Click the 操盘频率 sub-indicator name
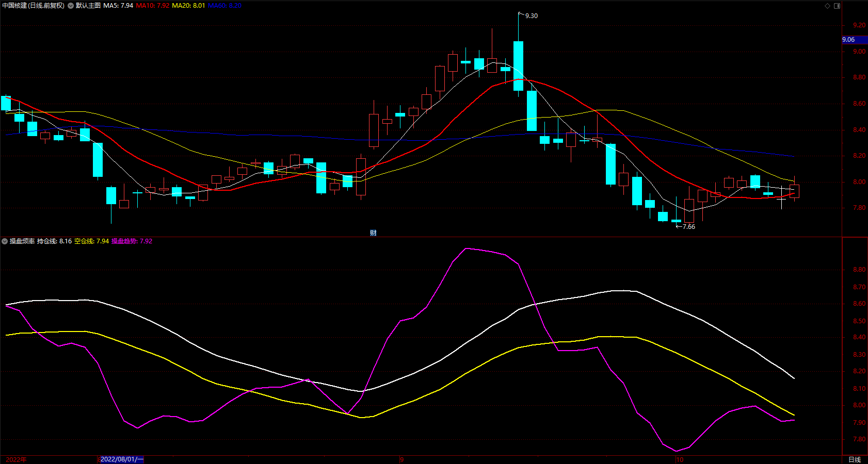The image size is (868, 464). pyautogui.click(x=22, y=241)
